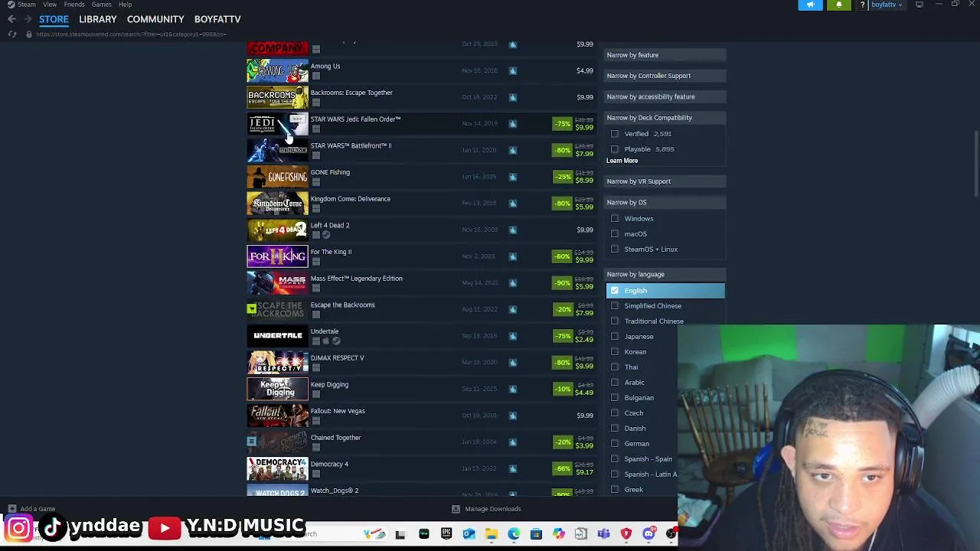Image resolution: width=980 pixels, height=551 pixels.
Task: Open the announcements megaphone
Action: pos(810,5)
